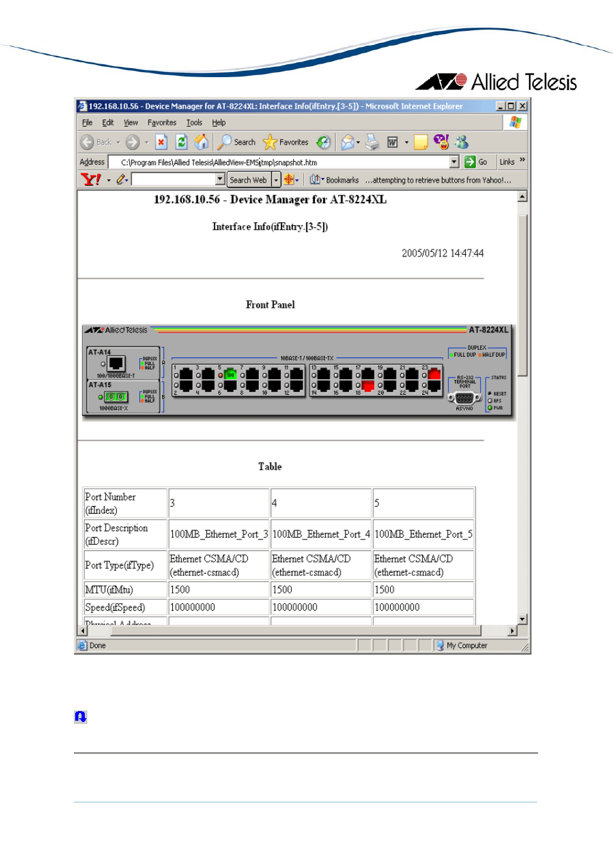Click the Port Number (ifIndex) row header

(125, 503)
